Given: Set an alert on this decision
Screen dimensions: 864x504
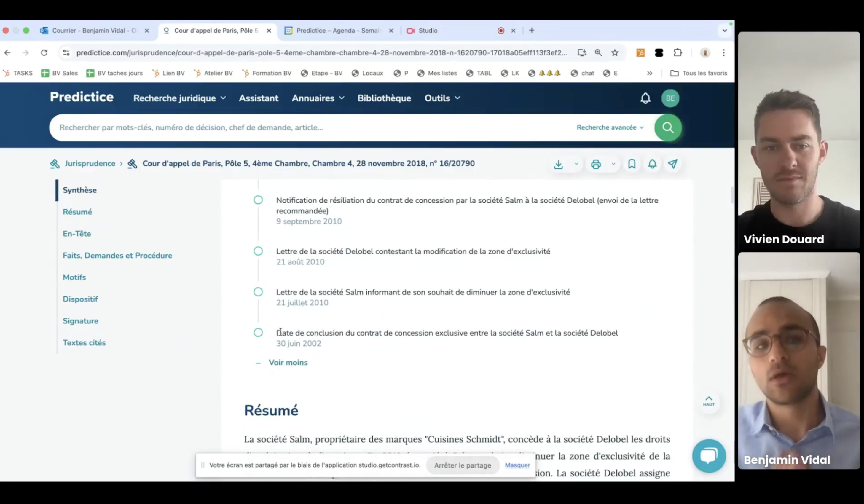Looking at the screenshot, I should click(652, 164).
